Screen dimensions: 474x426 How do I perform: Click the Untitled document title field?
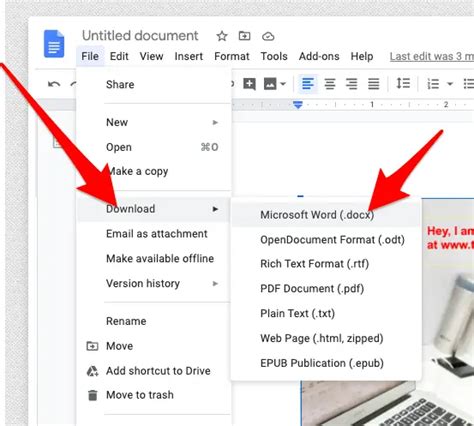point(140,36)
